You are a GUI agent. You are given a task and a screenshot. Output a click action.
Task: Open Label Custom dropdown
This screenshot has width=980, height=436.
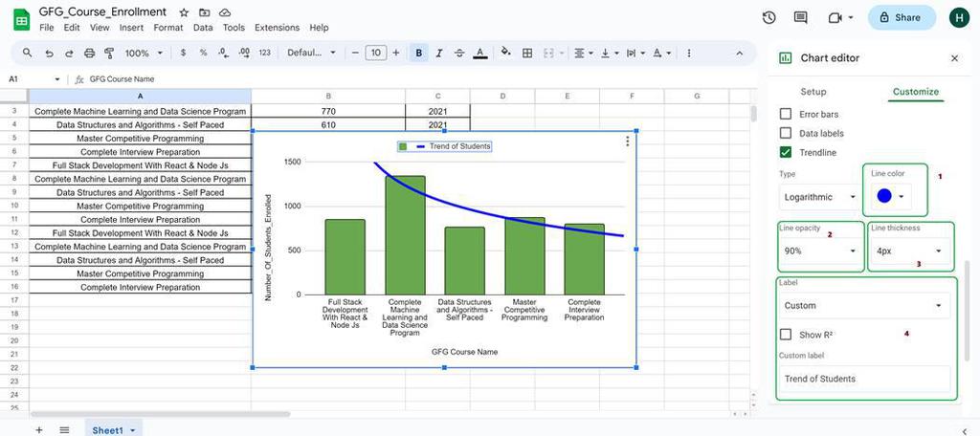[864, 306]
